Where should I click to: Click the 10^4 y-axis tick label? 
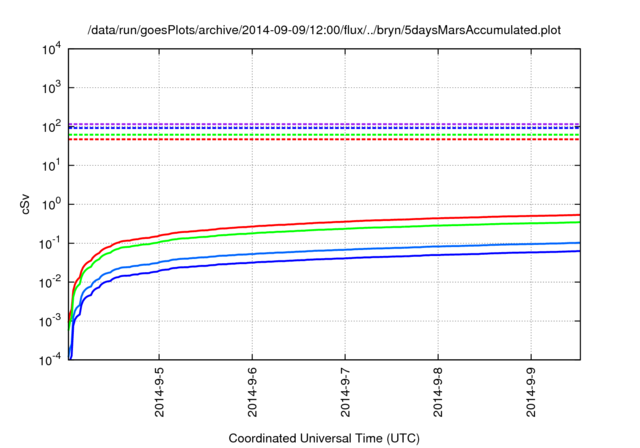[51, 49]
